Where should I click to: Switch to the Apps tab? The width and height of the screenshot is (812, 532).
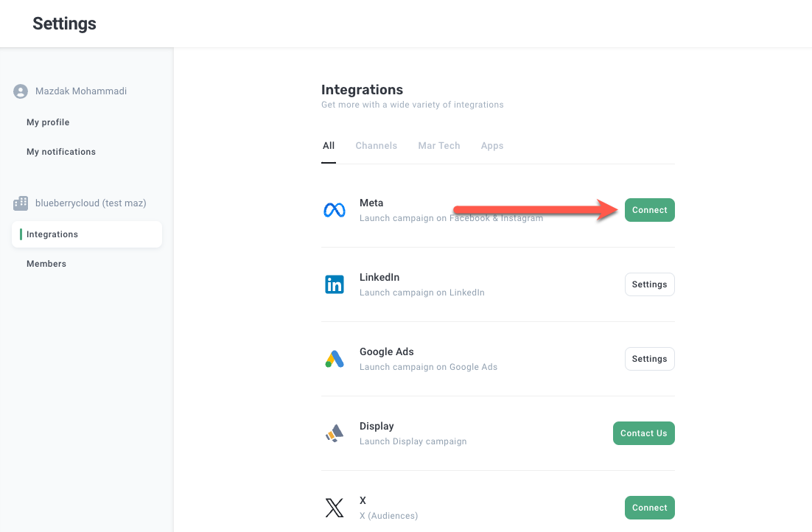tap(492, 146)
